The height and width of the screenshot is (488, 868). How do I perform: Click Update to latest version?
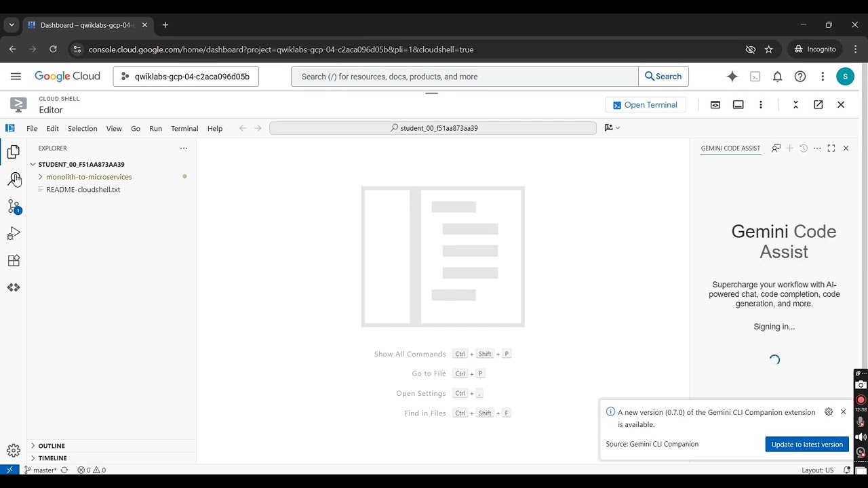click(x=807, y=445)
